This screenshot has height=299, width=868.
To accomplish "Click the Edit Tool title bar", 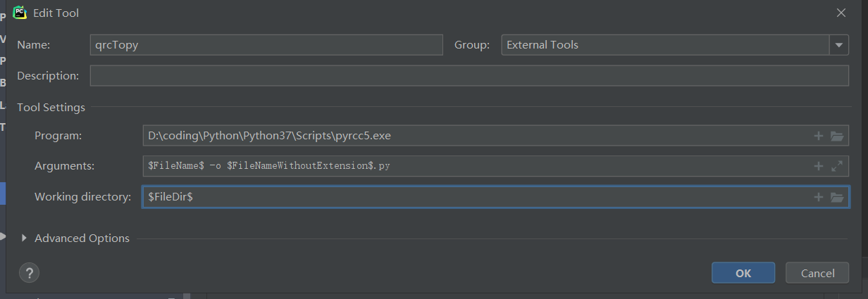I will pos(423,13).
